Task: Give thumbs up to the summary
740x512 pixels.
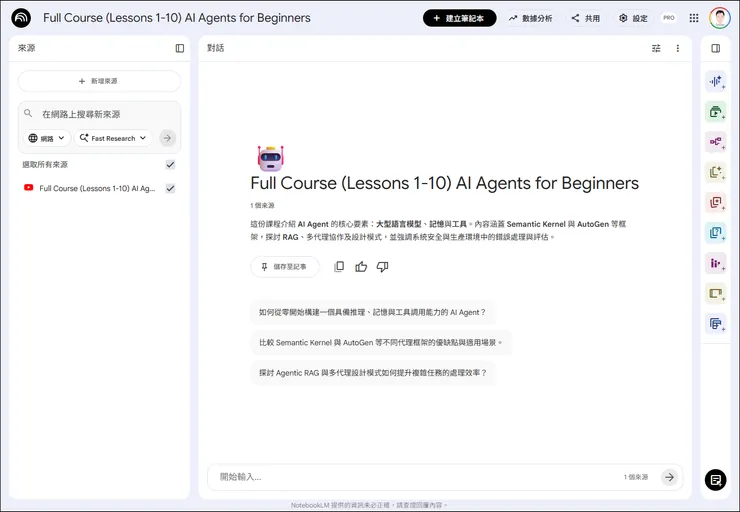Action: pyautogui.click(x=361, y=267)
